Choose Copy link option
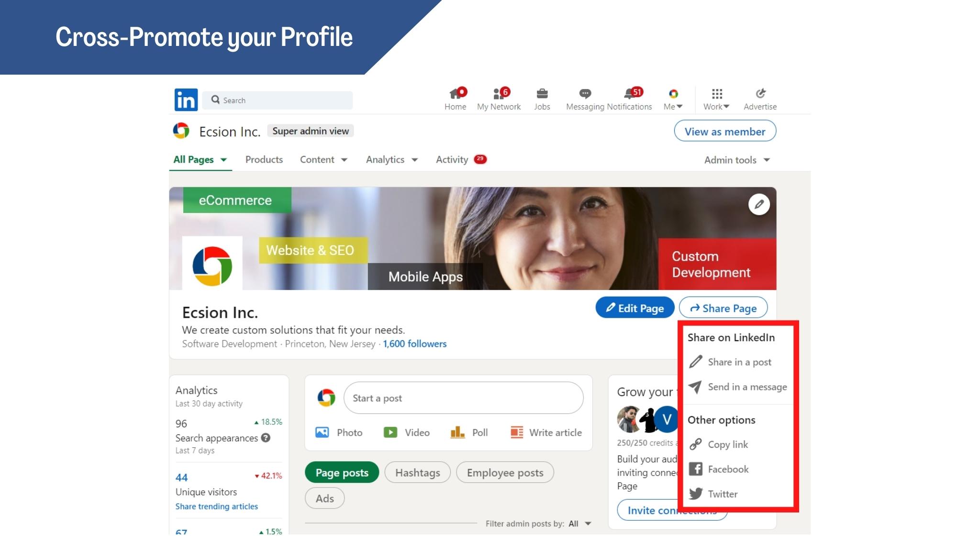Viewport: 980px width, 555px height. (718, 444)
